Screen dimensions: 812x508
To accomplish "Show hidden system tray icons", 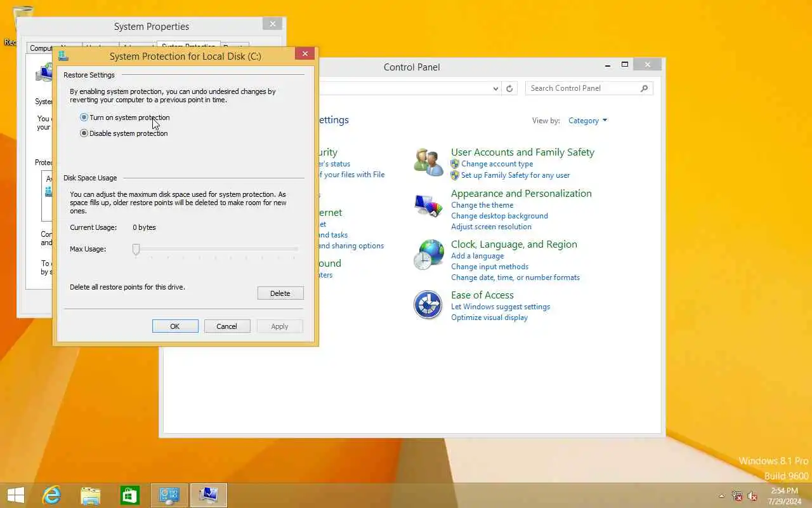I will [x=721, y=496].
